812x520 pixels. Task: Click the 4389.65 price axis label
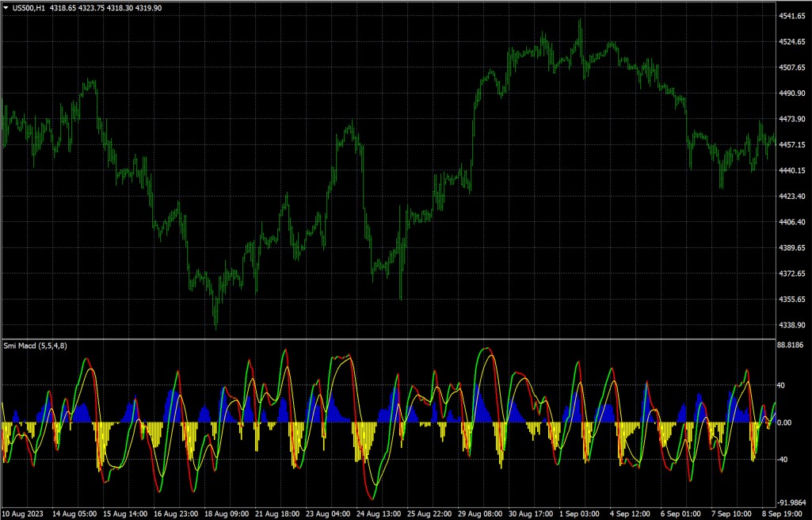click(x=792, y=247)
